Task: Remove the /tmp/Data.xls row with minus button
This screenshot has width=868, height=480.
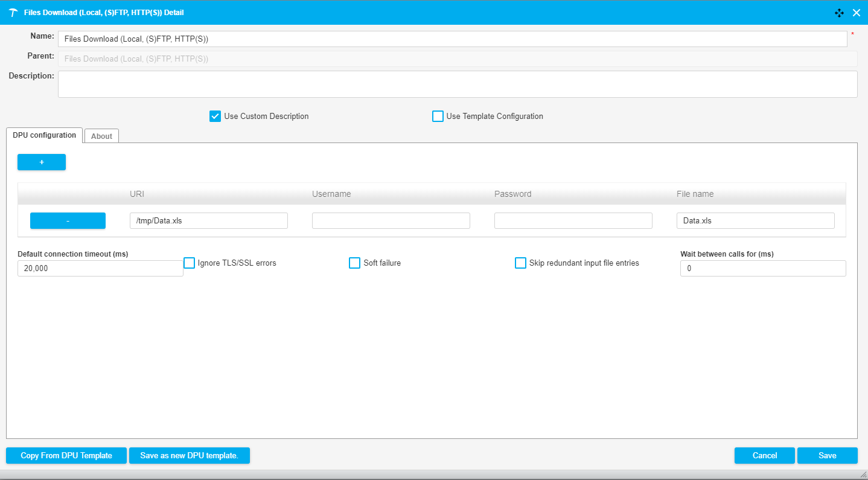Action: [68, 221]
